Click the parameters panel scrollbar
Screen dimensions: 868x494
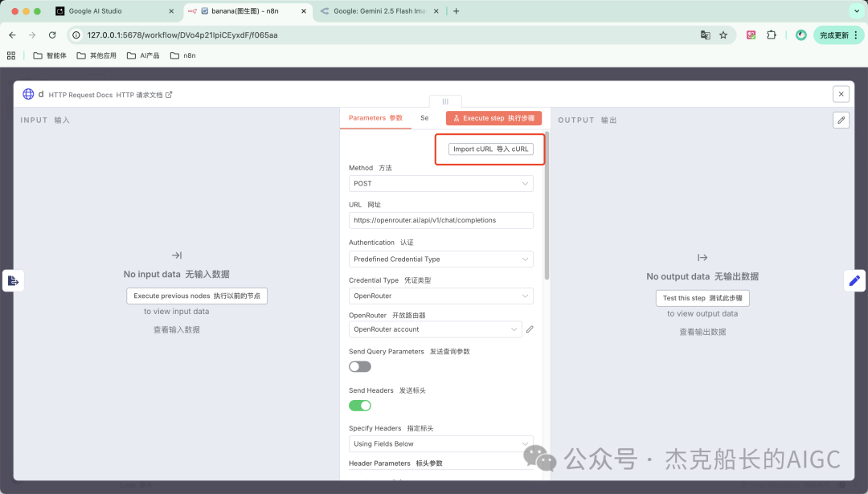tap(547, 206)
